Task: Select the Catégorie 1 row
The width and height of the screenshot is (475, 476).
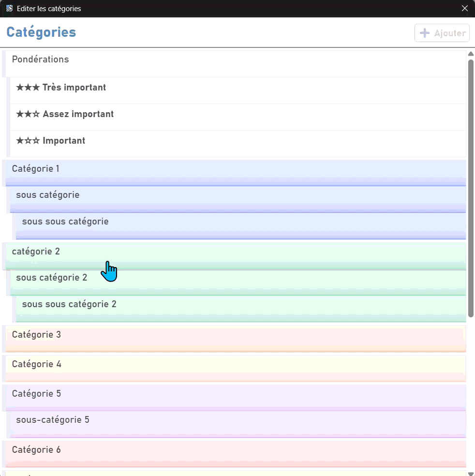Action: [x=236, y=173]
